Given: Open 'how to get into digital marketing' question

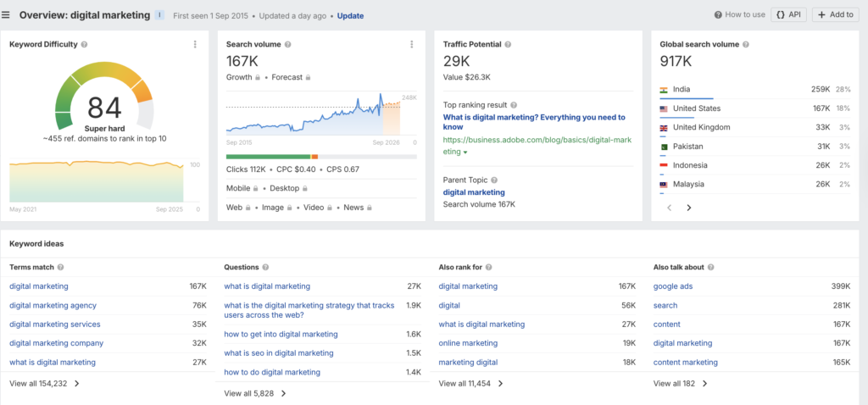Looking at the screenshot, I should (x=281, y=334).
